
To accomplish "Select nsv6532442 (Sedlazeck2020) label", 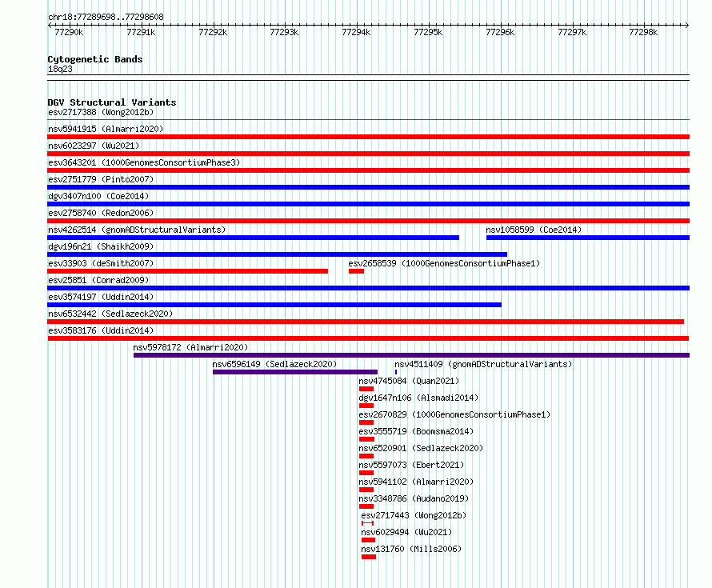I will (110, 314).
